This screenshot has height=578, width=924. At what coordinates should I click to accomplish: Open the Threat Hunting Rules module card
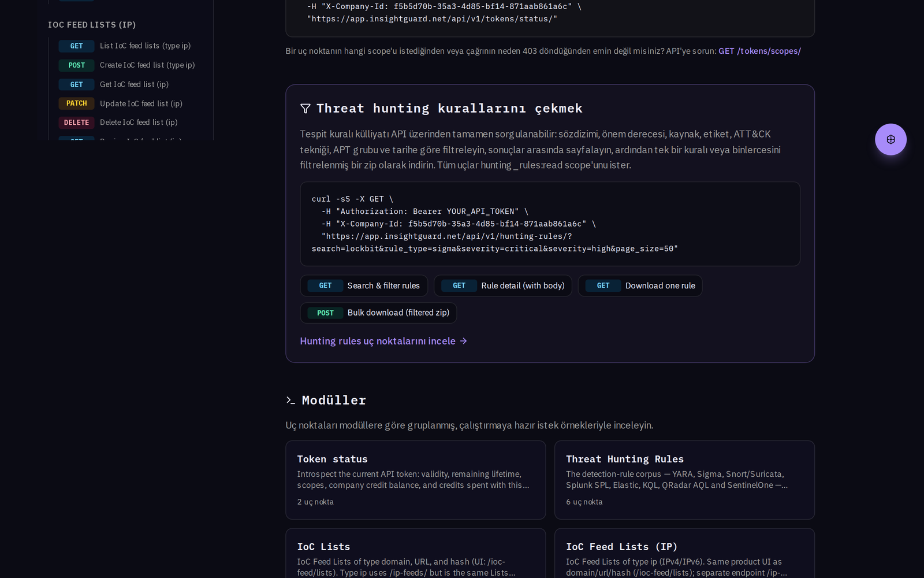point(684,480)
